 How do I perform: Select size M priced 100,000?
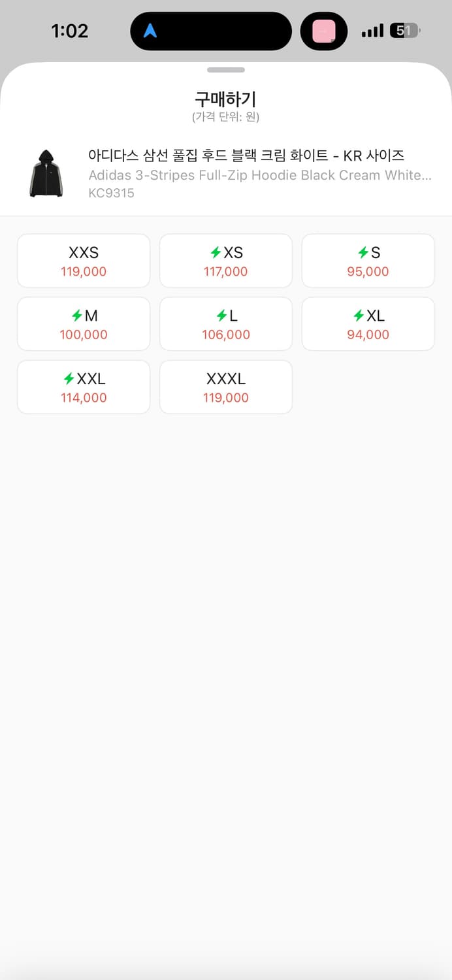pos(84,324)
